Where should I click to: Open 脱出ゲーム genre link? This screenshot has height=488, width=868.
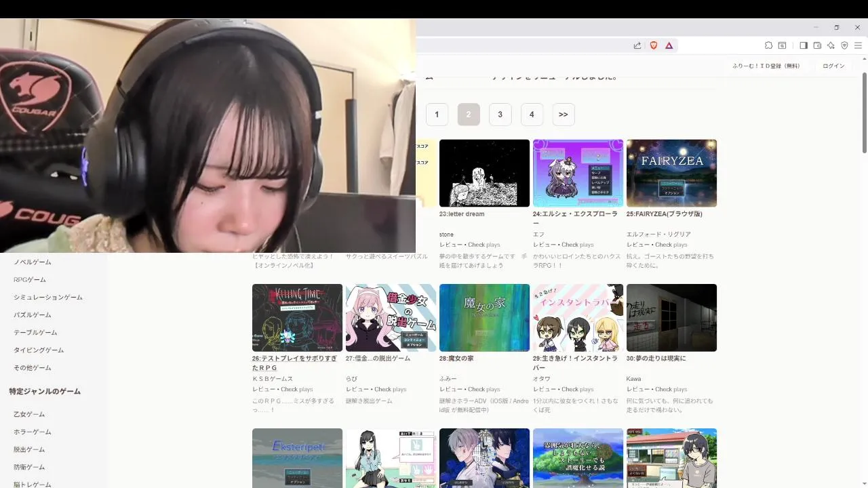29,449
